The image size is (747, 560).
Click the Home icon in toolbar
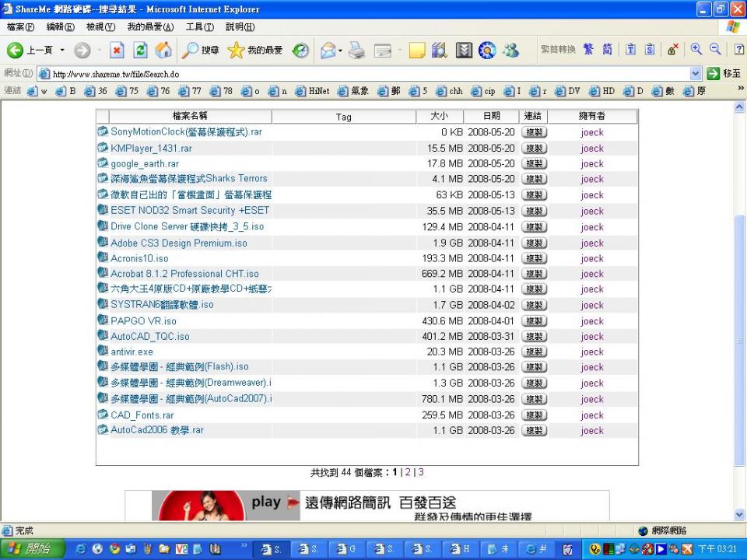163,50
